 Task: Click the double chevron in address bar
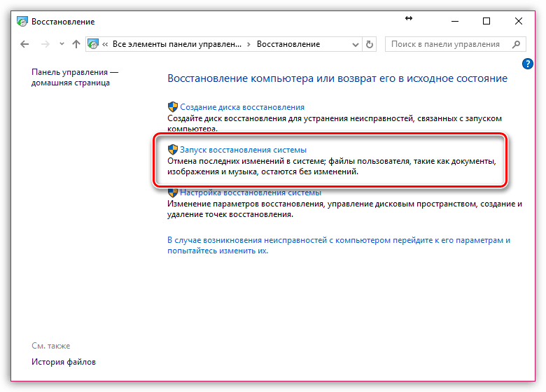pos(105,44)
